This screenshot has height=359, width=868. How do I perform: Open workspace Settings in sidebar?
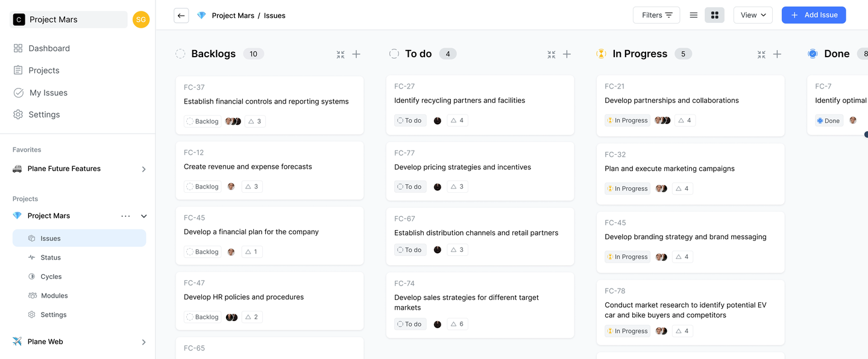[x=37, y=114]
